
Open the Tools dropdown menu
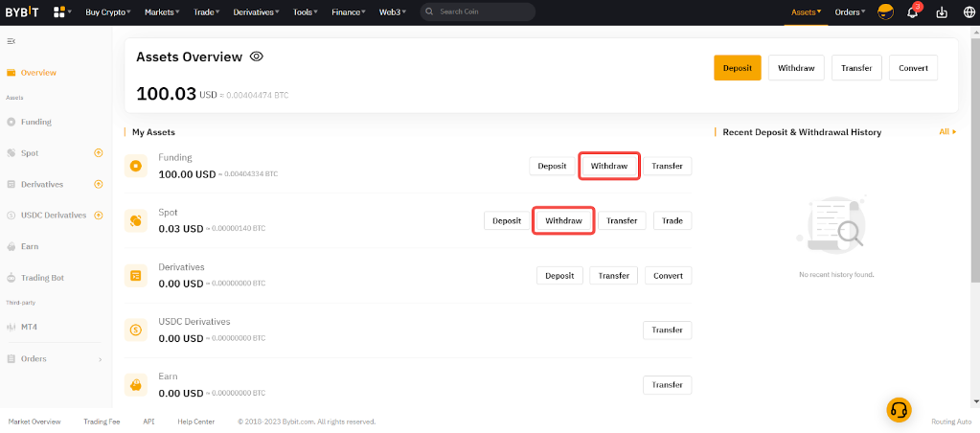306,11
